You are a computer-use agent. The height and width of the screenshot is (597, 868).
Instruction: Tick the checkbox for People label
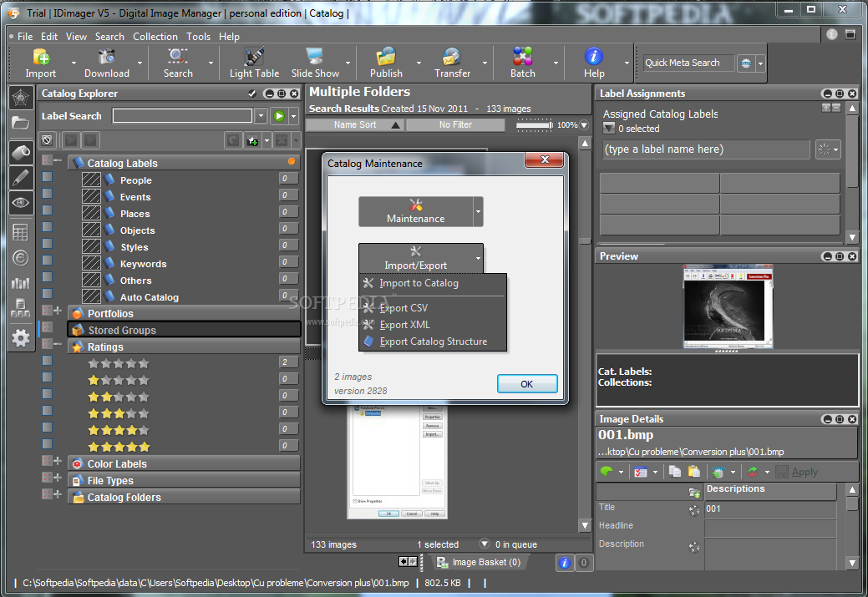48,177
